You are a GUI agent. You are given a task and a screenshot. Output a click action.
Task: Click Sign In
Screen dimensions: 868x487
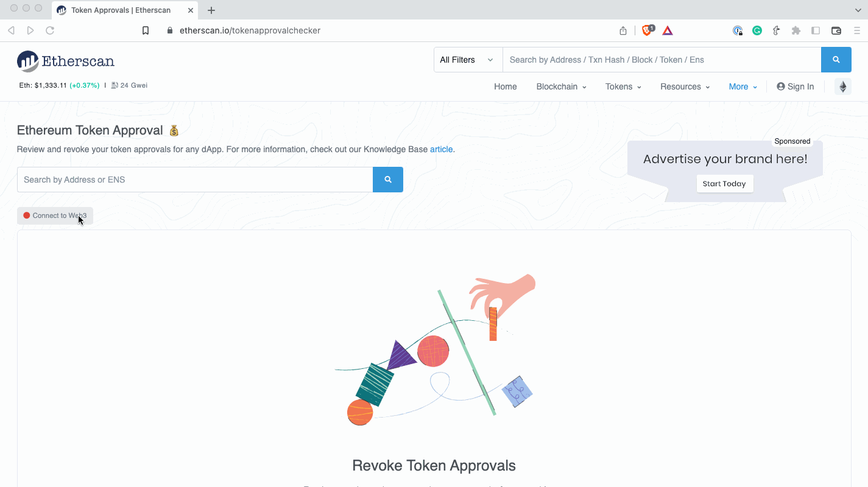click(796, 86)
